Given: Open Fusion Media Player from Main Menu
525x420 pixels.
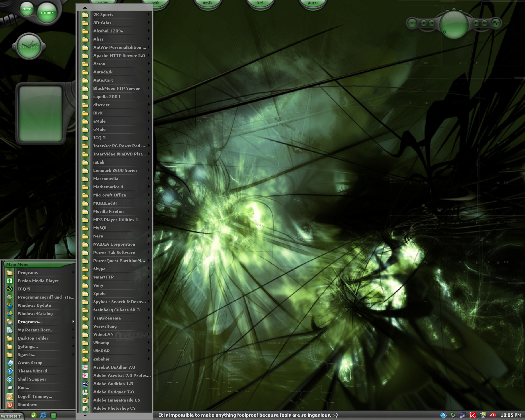Looking at the screenshot, I should pos(40,281).
